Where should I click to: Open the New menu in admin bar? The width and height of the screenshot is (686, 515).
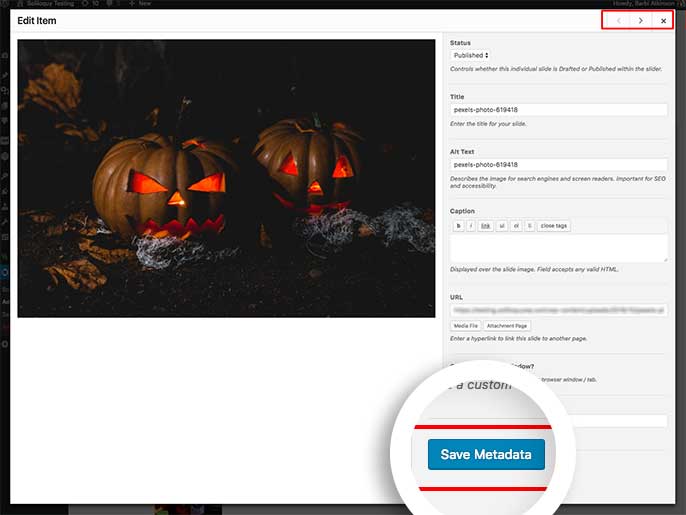tap(140, 4)
